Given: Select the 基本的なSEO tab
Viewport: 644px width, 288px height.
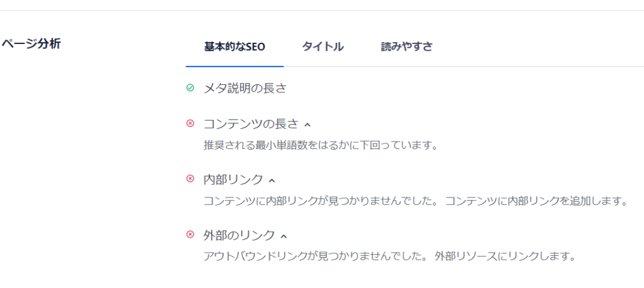Looking at the screenshot, I should coord(235,47).
